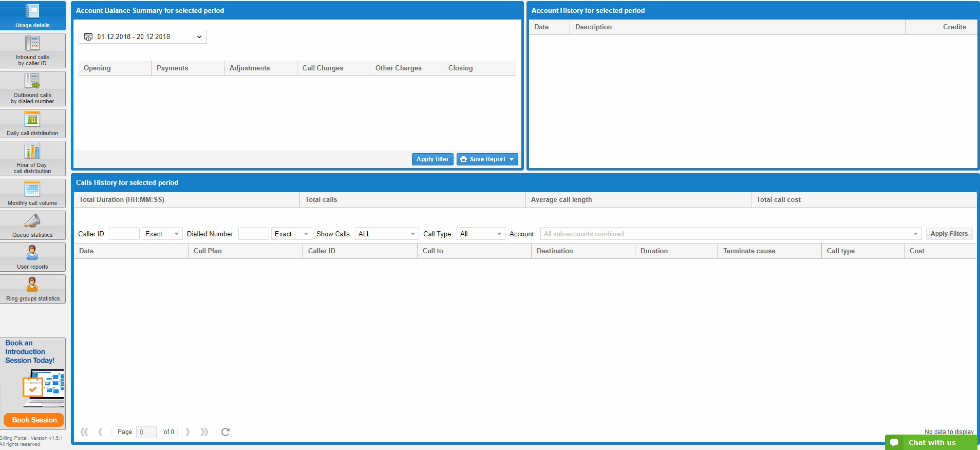Viewport: 980px width, 450px height.
Task: Open the Call Type dropdown
Action: 481,234
